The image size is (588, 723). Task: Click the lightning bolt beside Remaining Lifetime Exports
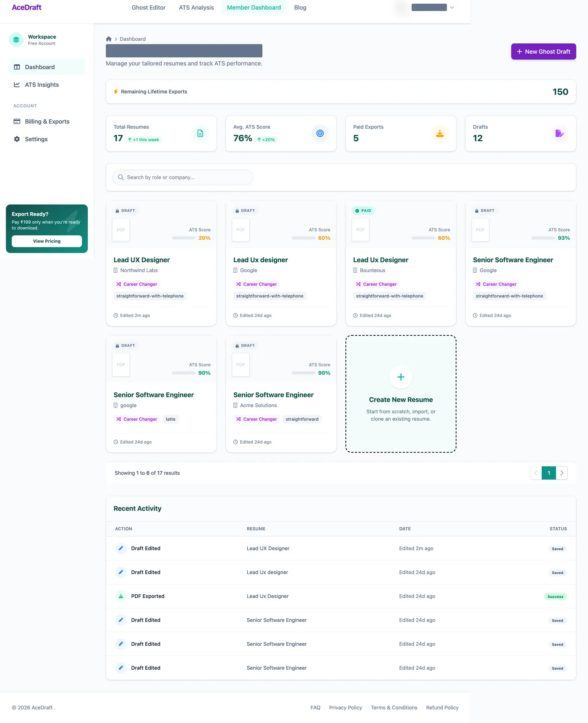[x=116, y=92]
